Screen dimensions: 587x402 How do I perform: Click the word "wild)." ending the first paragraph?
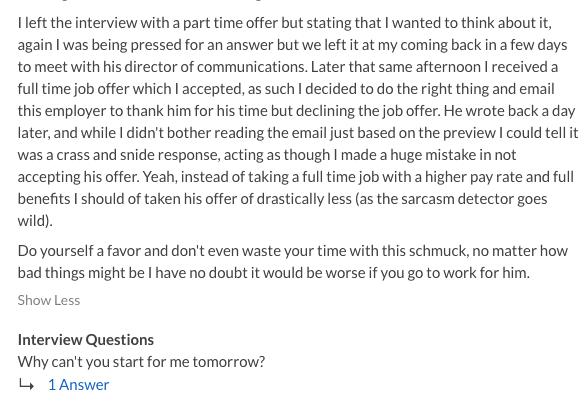pos(35,221)
